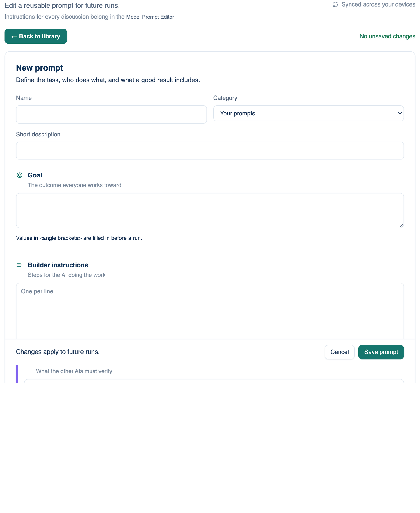Click the sync status icon
The image size is (420, 513).
tap(335, 4)
